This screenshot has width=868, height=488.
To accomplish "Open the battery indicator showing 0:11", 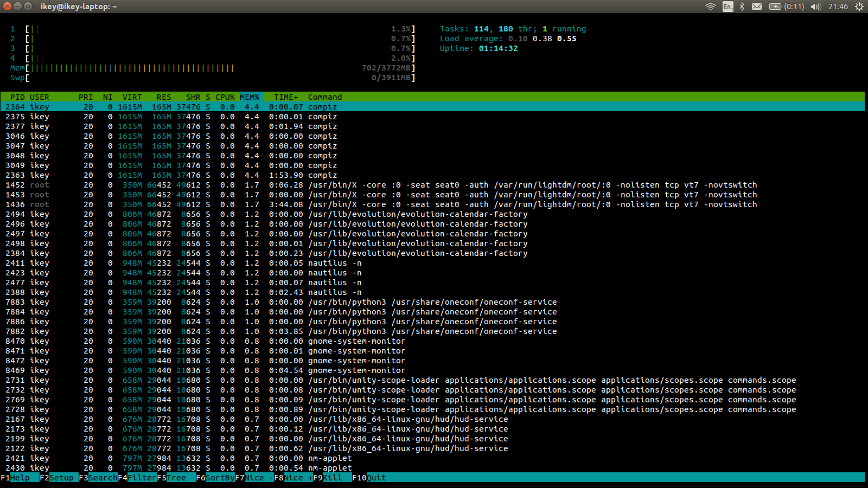I will coord(787,7).
